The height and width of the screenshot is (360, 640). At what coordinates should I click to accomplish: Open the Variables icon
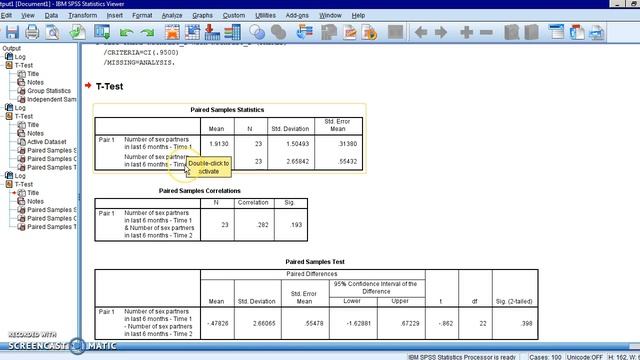pyautogui.click(x=232, y=32)
